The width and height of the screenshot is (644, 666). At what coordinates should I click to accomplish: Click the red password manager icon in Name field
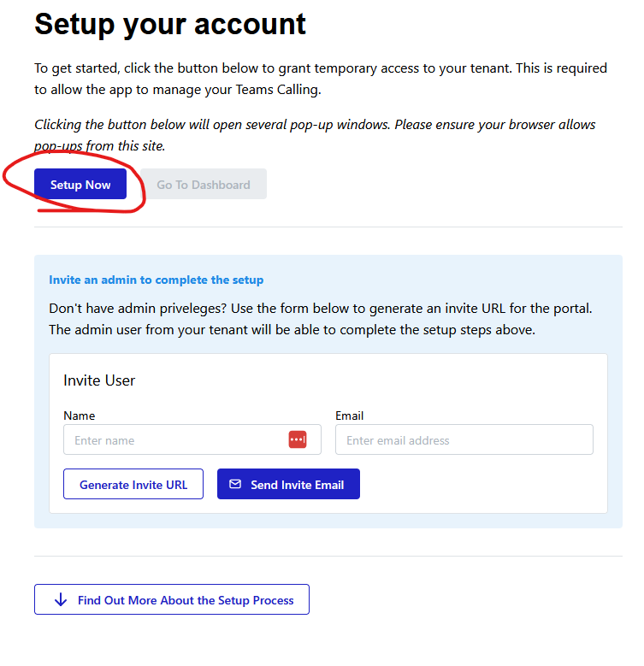click(x=298, y=439)
